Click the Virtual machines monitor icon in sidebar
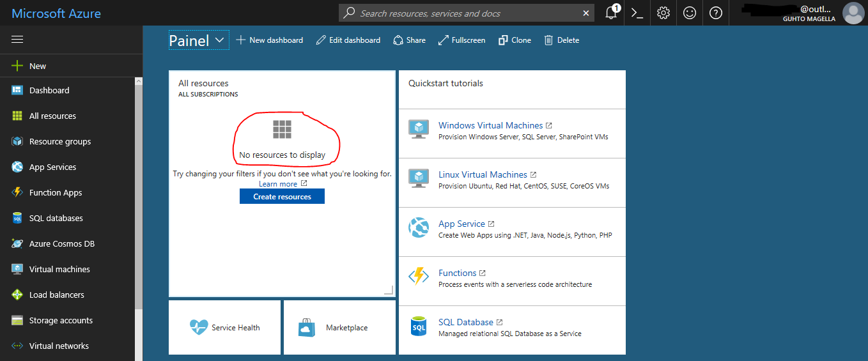The image size is (868, 361). [17, 269]
